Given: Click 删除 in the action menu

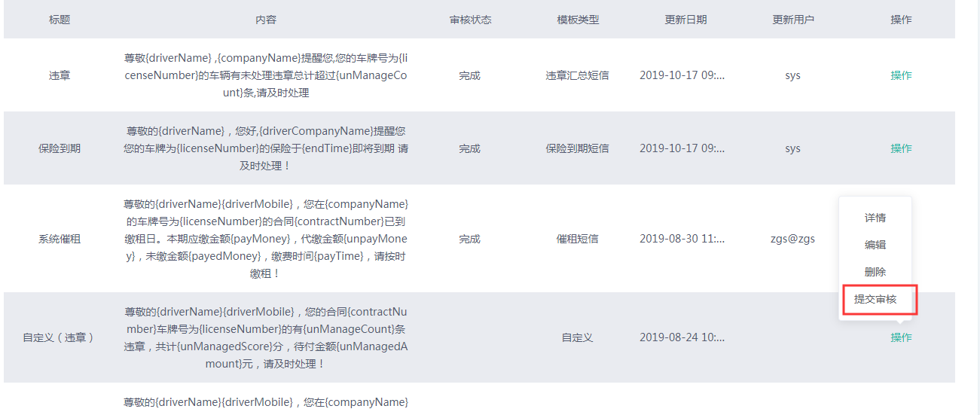Looking at the screenshot, I should 875,272.
